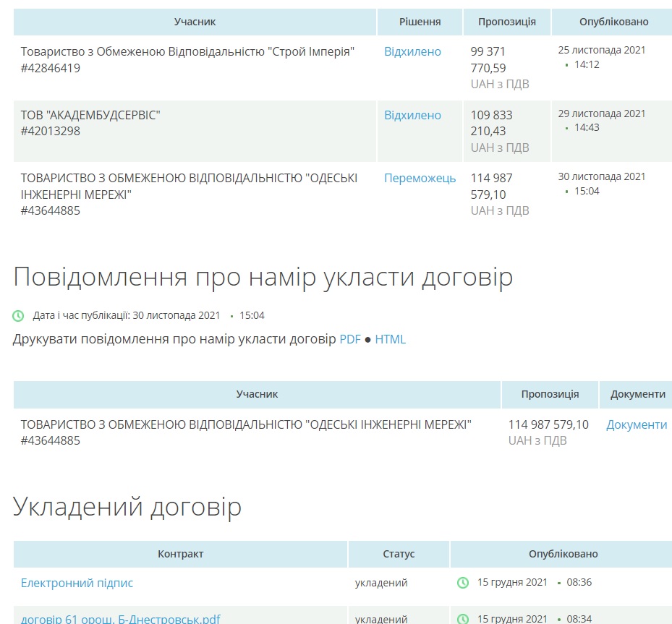Click Учасник header in second table

point(257,395)
